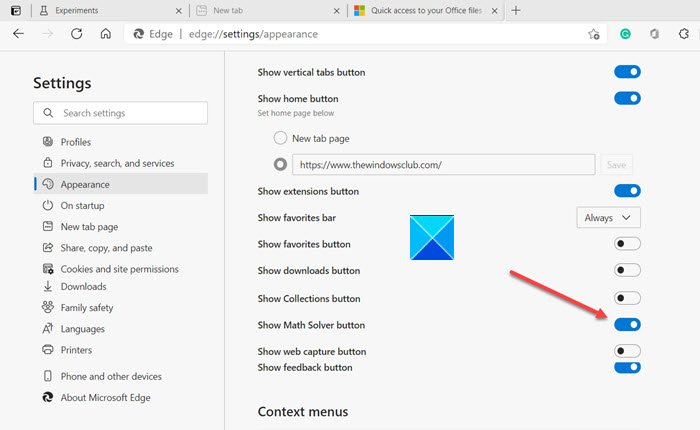Image resolution: width=700 pixels, height=430 pixels.
Task: Click the Appearance palette icon
Action: [x=48, y=184]
